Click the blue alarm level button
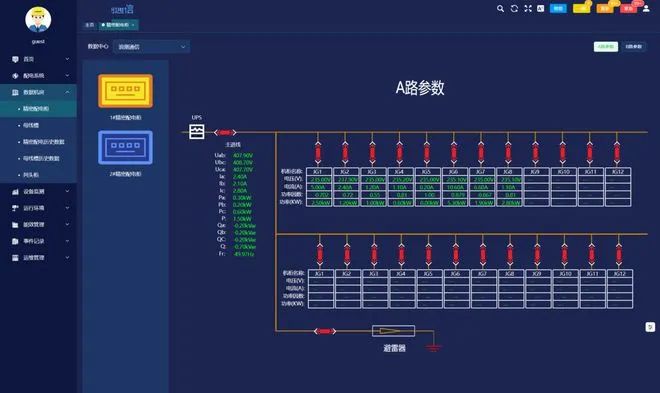Image resolution: width=660 pixels, height=393 pixels. pyautogui.click(x=558, y=8)
